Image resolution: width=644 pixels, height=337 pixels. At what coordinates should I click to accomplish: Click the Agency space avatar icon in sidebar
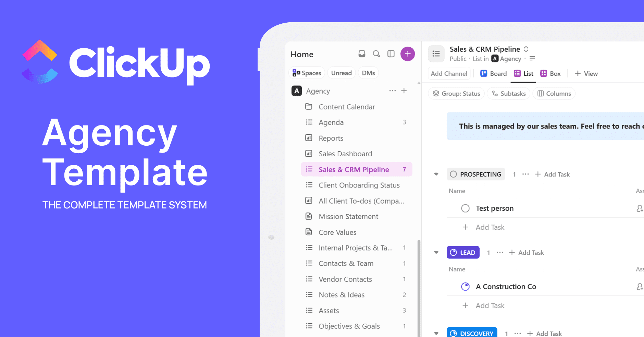click(297, 91)
